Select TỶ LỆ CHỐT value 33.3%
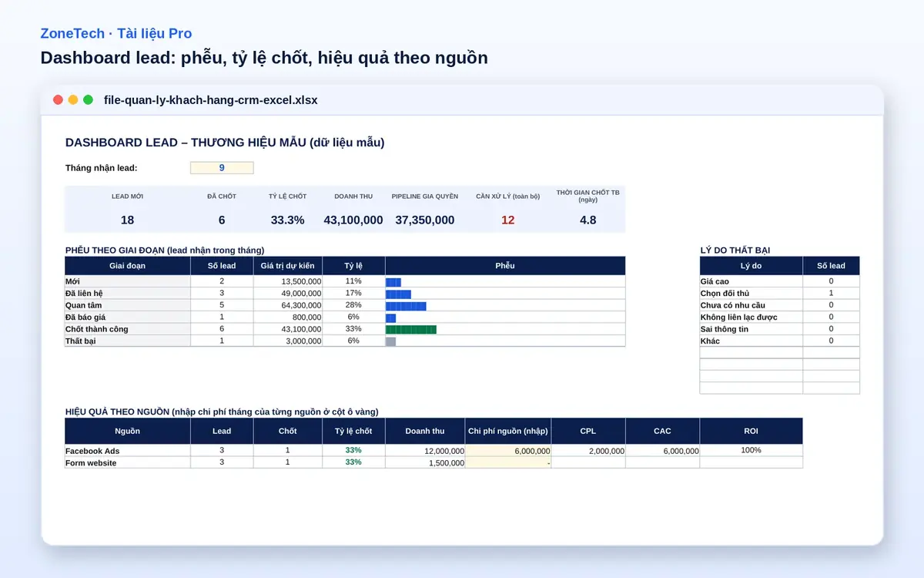Image resolution: width=924 pixels, height=578 pixels. (287, 220)
